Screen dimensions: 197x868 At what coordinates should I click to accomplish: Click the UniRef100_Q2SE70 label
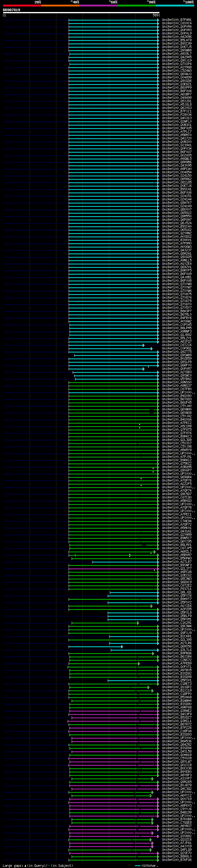point(176,853)
